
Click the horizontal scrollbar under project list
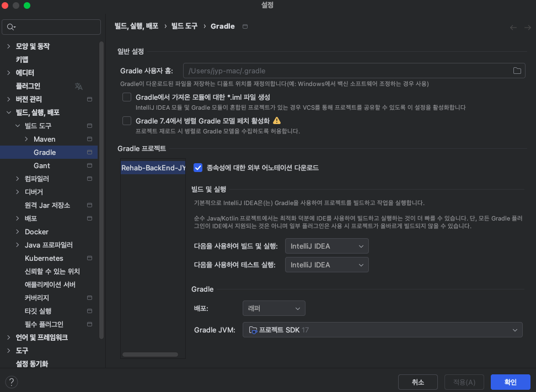point(150,355)
